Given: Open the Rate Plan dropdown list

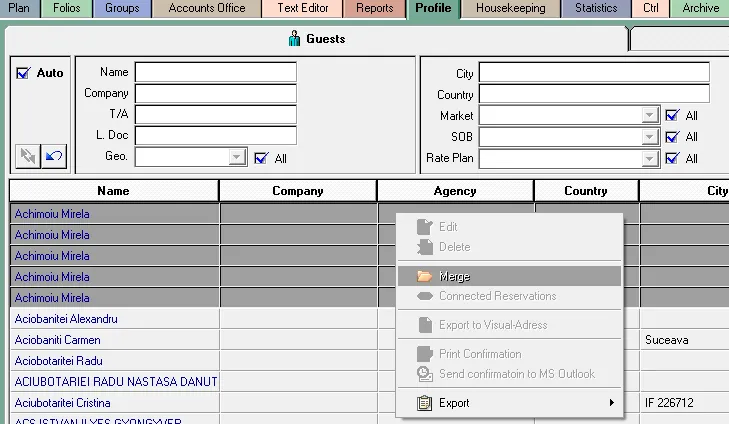Looking at the screenshot, I should (649, 159).
